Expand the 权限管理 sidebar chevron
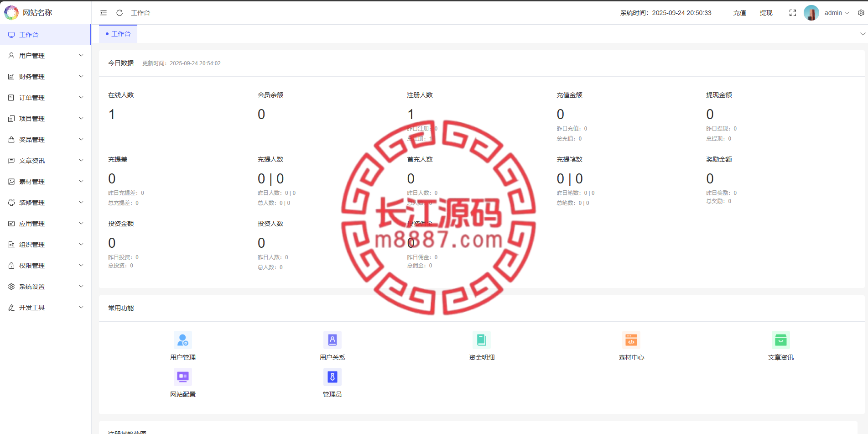This screenshot has height=434, width=868. pos(81,266)
